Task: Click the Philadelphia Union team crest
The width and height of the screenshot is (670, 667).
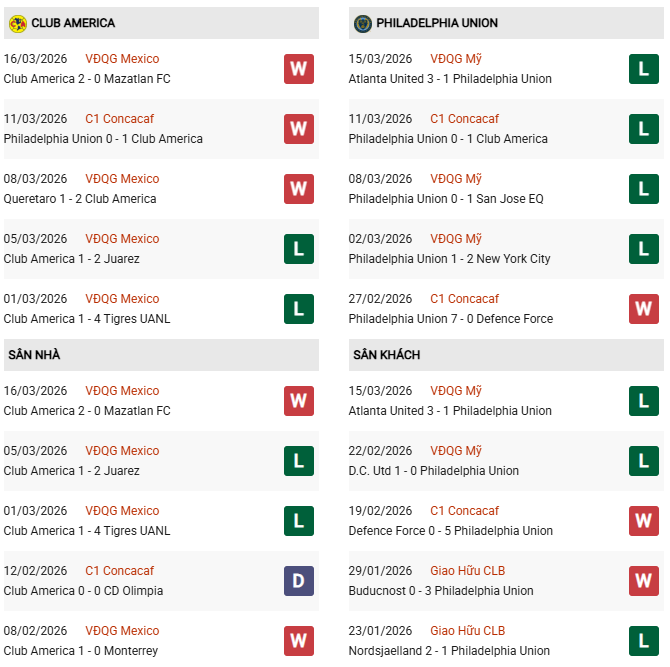Action: (362, 22)
